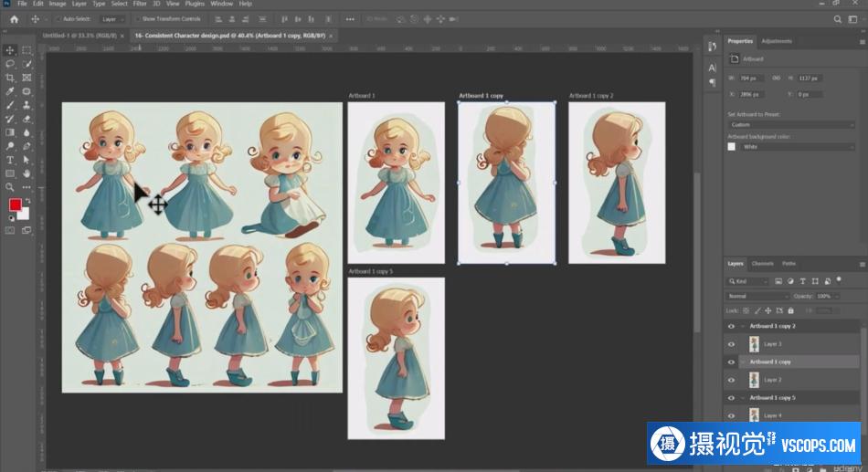Hide Layer 2 visibility eye
The height and width of the screenshot is (472, 868).
[731, 380]
